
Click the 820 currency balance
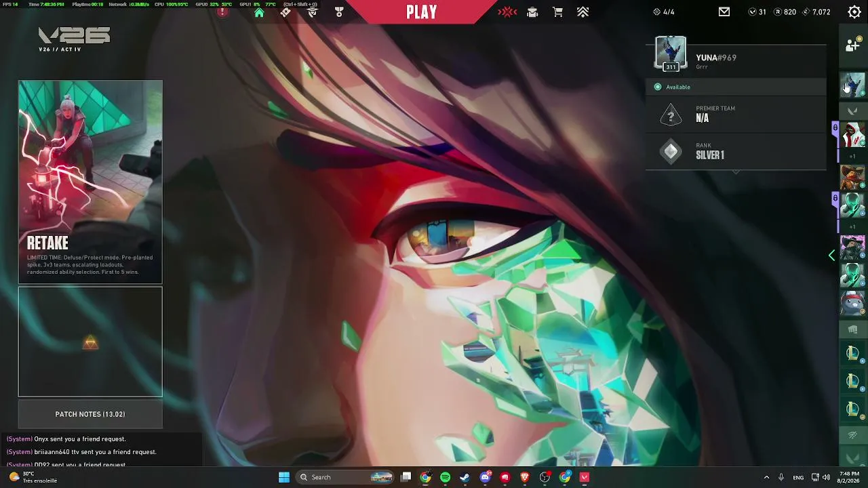(785, 12)
